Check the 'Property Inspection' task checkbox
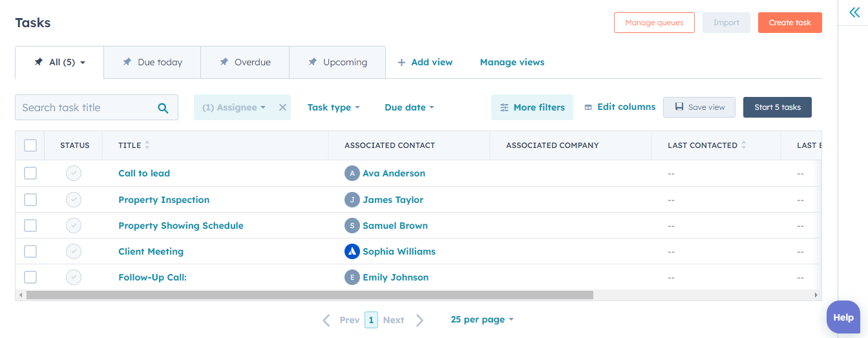868x338 pixels. pos(30,200)
